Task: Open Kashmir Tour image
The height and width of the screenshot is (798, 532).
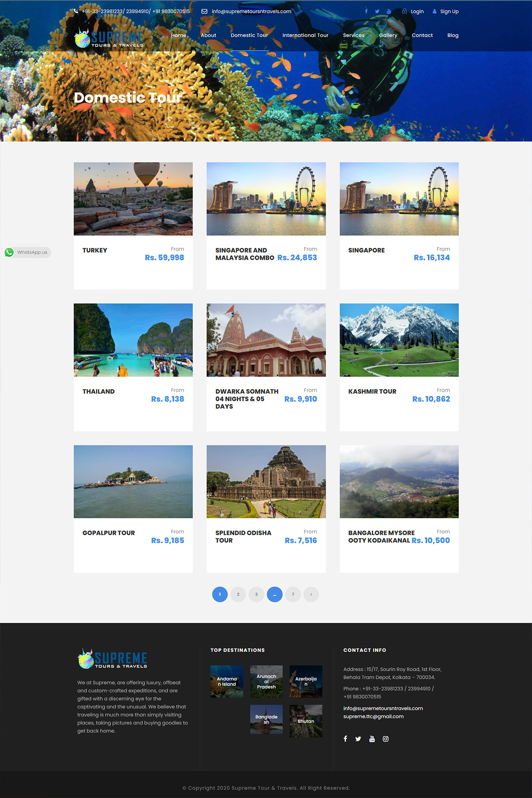Action: tap(399, 340)
